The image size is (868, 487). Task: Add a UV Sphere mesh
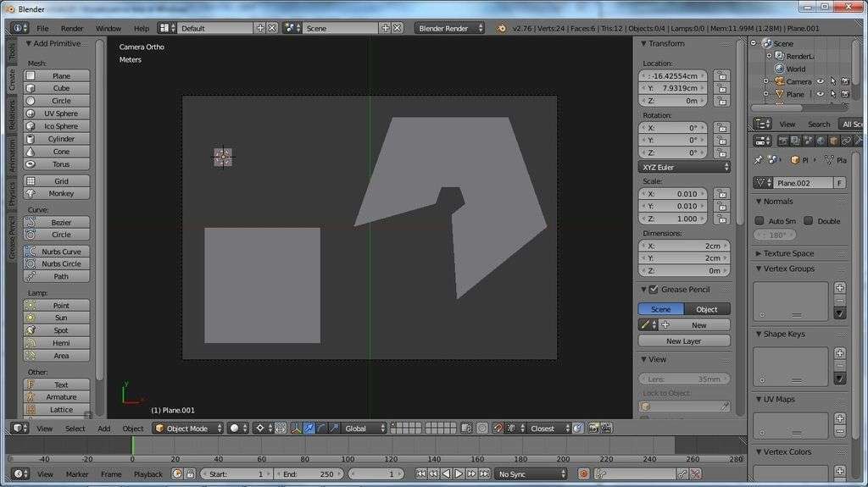(57, 113)
